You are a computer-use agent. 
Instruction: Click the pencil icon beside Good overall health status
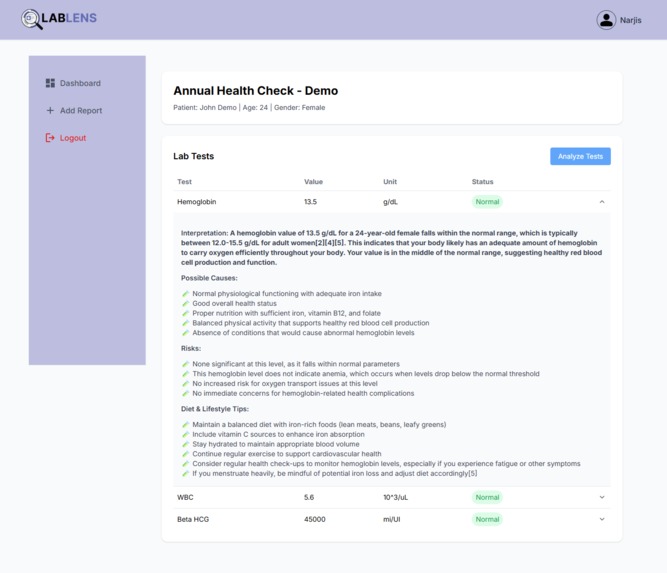tap(185, 303)
